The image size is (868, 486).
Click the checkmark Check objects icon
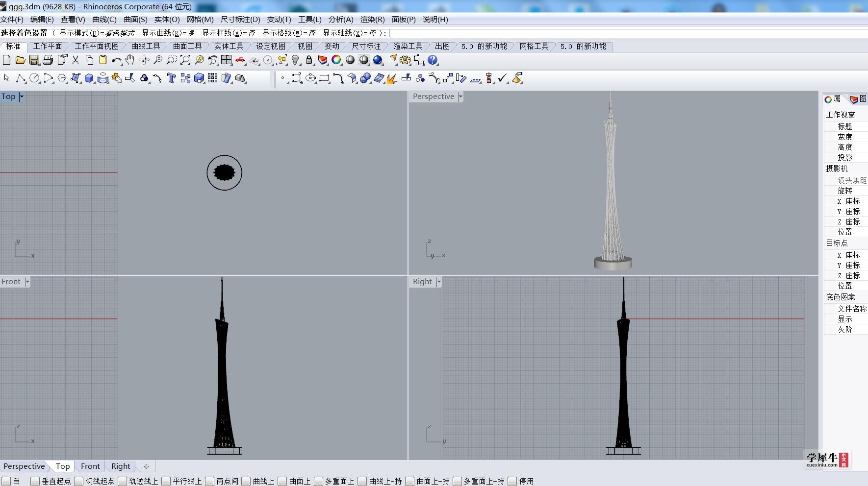503,78
